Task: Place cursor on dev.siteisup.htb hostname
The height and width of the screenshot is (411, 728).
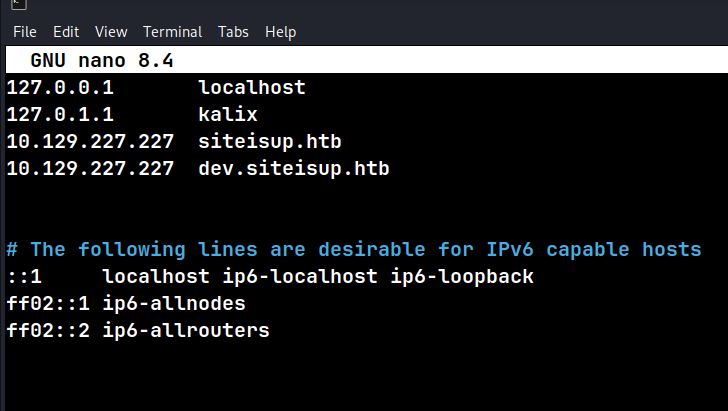Action: click(293, 169)
